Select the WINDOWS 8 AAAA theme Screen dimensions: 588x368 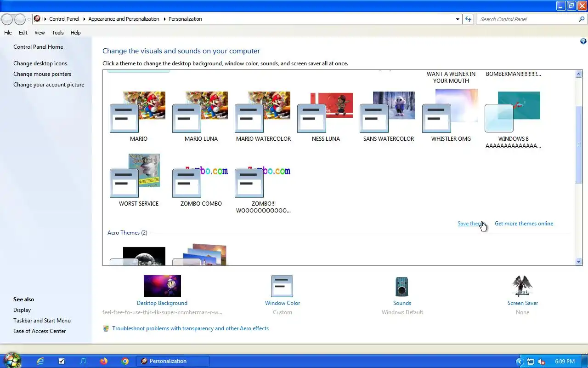tap(513, 112)
